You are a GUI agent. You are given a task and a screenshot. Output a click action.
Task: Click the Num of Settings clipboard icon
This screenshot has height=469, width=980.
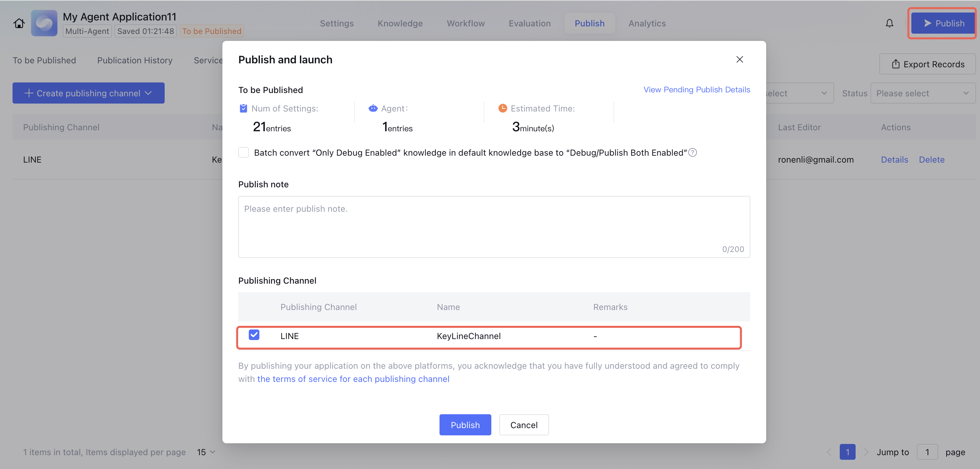pos(244,109)
